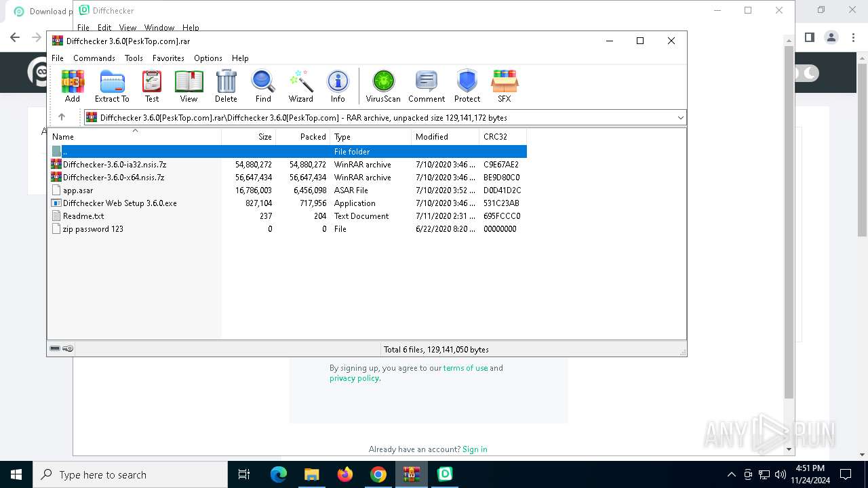The height and width of the screenshot is (488, 868).
Task: Click the Protect shield icon
Action: click(x=467, y=86)
